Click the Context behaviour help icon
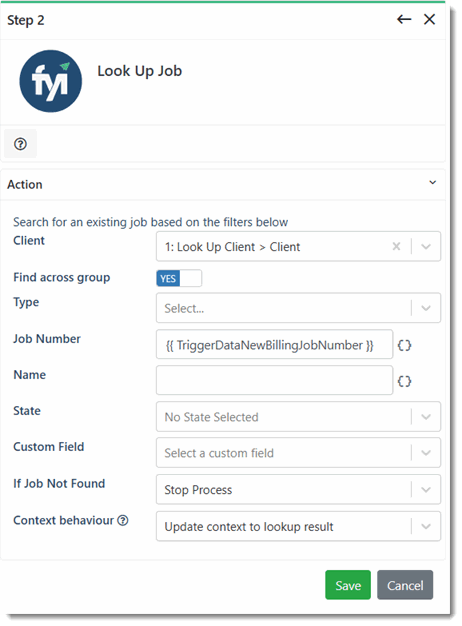Screen dimensions: 462x626 tap(123, 520)
